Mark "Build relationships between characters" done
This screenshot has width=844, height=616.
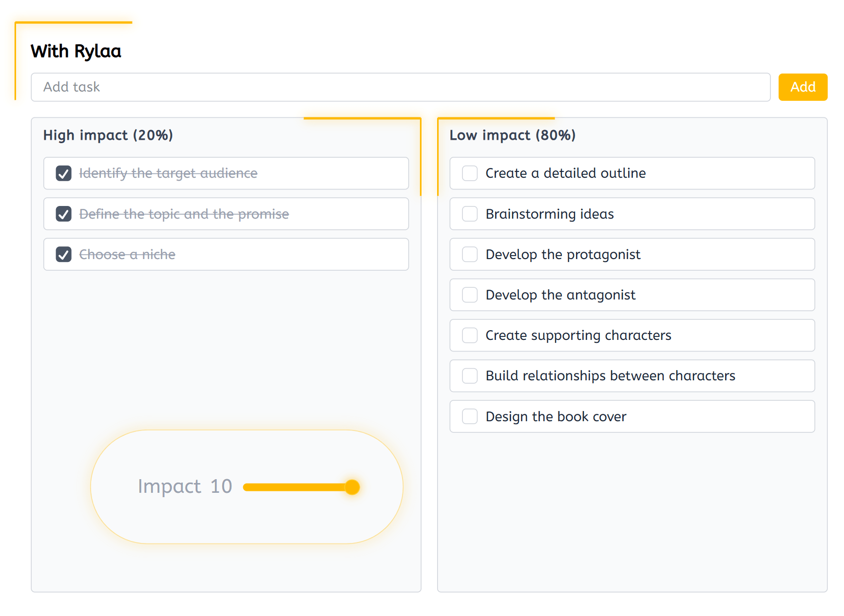[x=469, y=375]
